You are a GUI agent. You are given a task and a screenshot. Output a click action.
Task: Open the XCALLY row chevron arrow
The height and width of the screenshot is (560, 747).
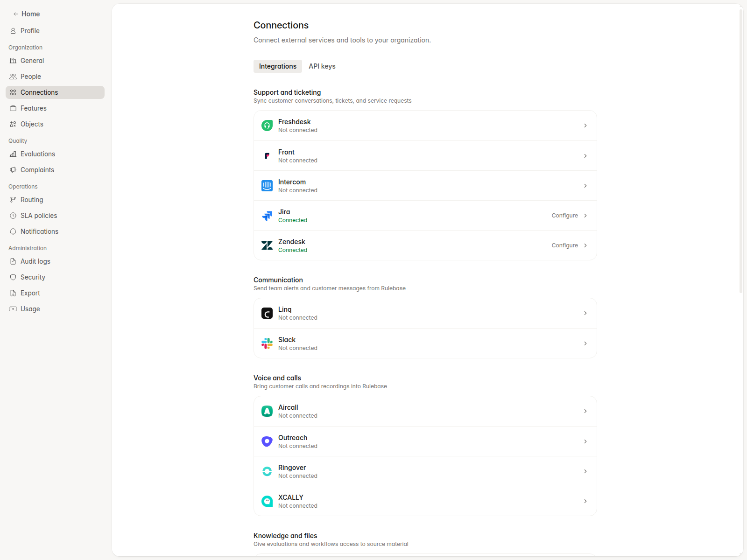585,501
